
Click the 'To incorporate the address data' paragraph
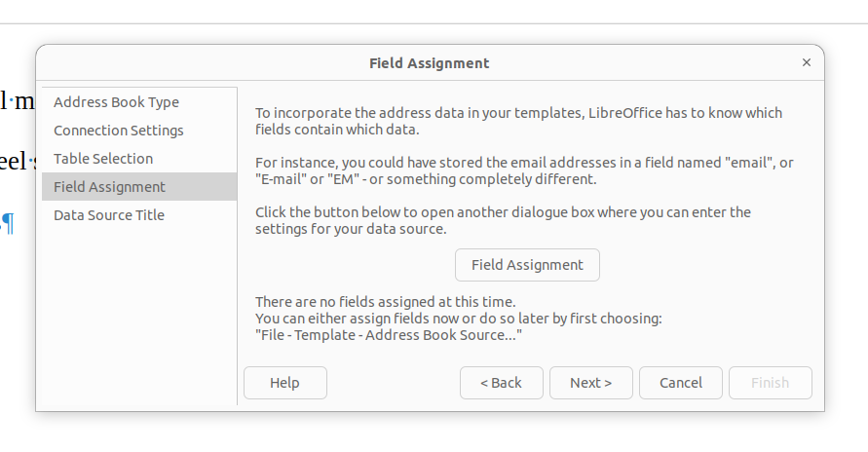pyautogui.click(x=518, y=121)
